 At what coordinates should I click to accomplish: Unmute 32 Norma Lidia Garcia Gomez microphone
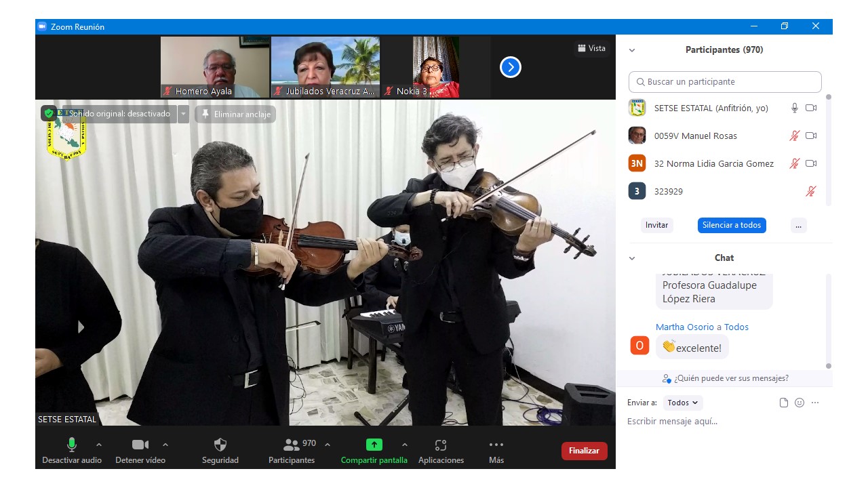[795, 163]
